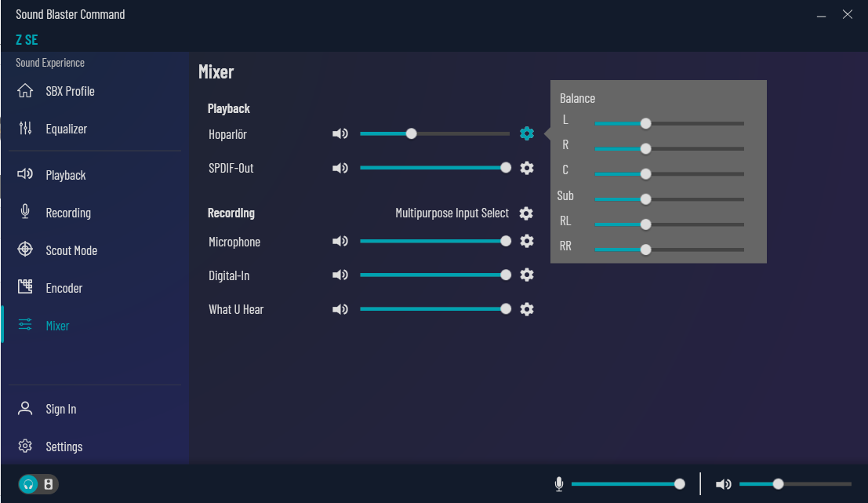This screenshot has width=868, height=503.
Task: Click the Scout Mode crosshair icon
Action: point(25,250)
